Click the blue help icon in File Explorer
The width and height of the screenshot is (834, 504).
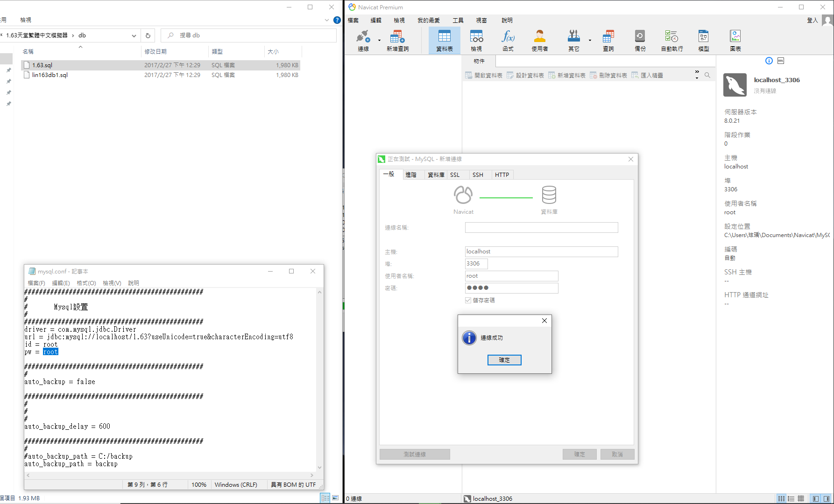[x=337, y=20]
